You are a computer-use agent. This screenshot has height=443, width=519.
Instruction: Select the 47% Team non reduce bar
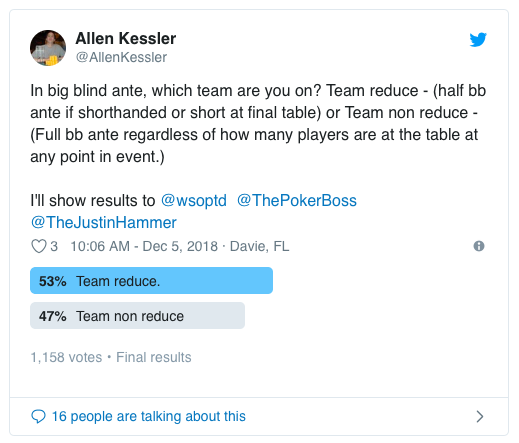(x=137, y=316)
